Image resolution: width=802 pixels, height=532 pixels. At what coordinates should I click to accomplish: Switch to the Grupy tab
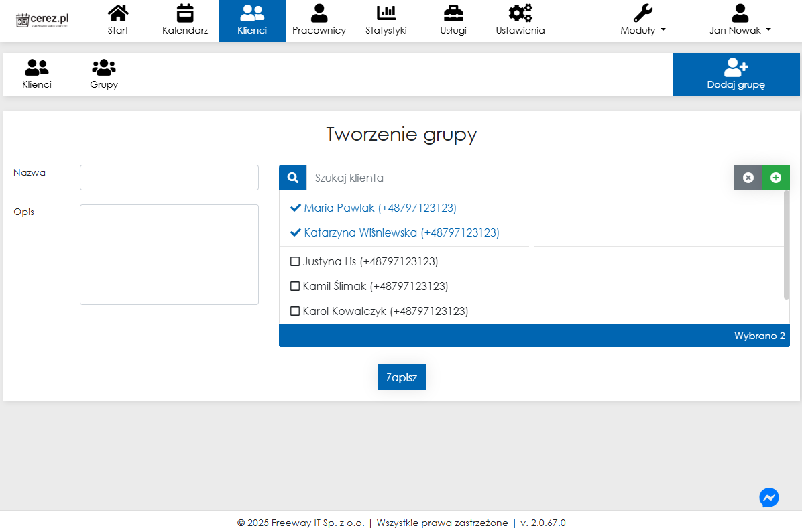pyautogui.click(x=104, y=74)
